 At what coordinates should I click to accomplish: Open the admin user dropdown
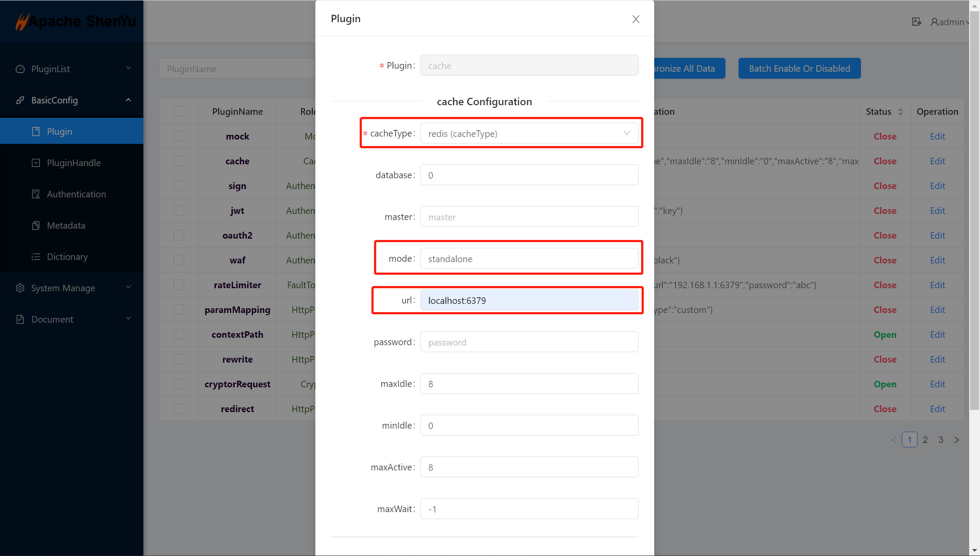950,22
